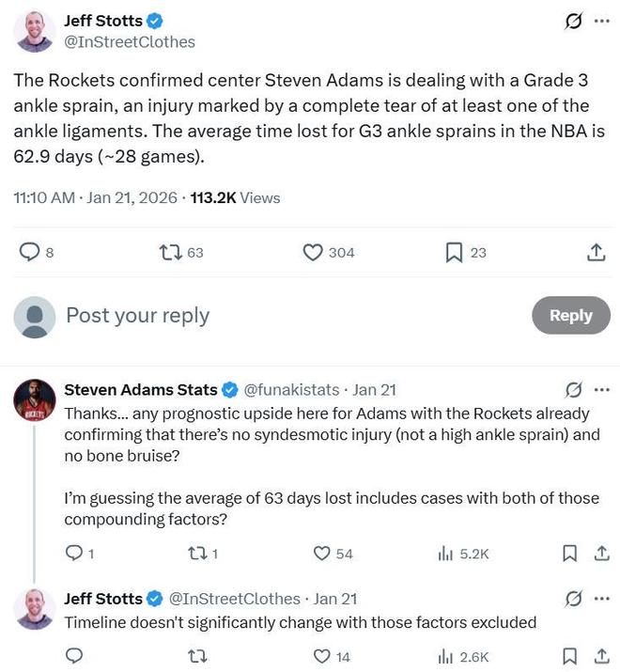This screenshot has width=620, height=672.
Task: Open replies on the main post
Action: coord(30,252)
